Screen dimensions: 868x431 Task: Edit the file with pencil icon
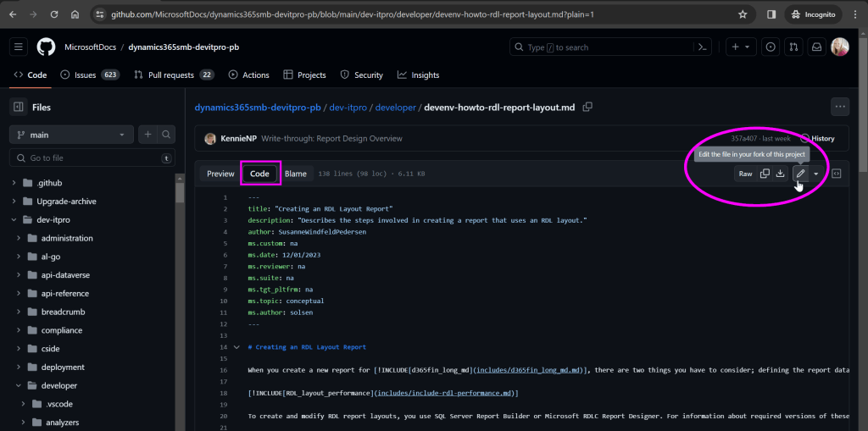800,174
